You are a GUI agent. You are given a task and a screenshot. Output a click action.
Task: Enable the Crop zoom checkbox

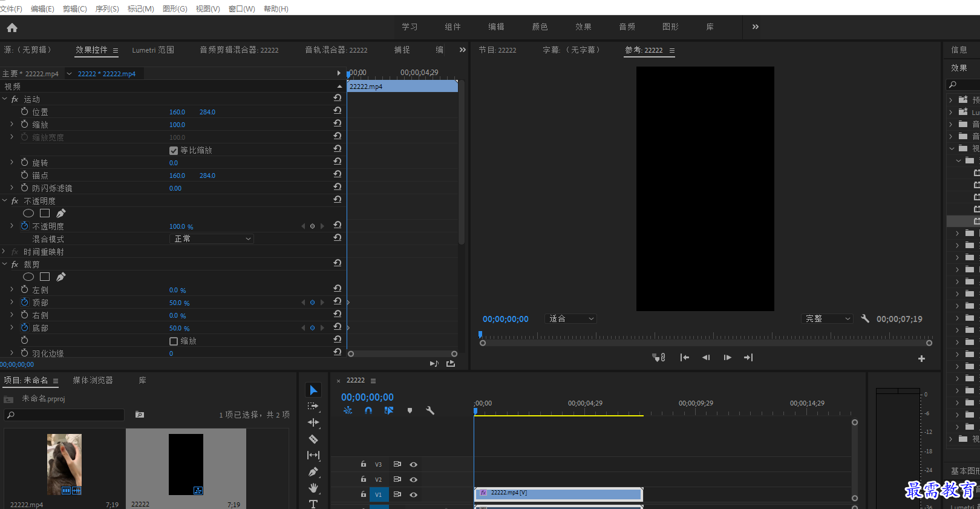tap(174, 341)
